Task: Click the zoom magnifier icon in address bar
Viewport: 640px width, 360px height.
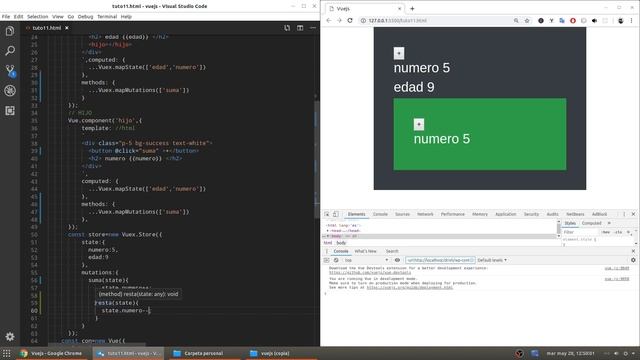Action: (x=516, y=20)
